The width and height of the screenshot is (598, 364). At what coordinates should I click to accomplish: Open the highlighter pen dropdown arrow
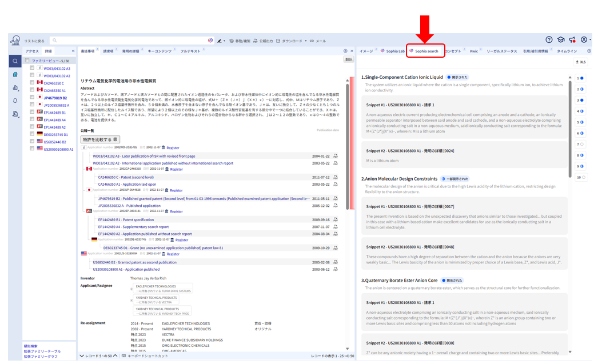pyautogui.click(x=224, y=41)
